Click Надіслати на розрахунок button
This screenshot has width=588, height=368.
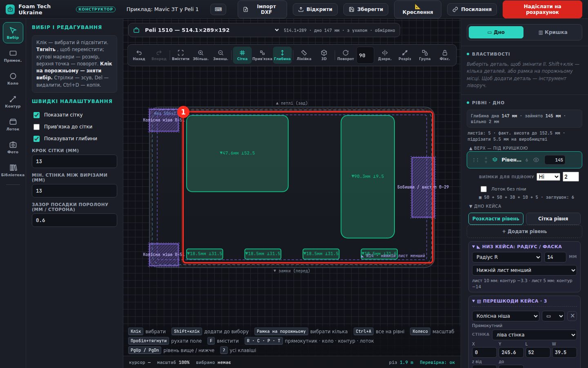(542, 9)
